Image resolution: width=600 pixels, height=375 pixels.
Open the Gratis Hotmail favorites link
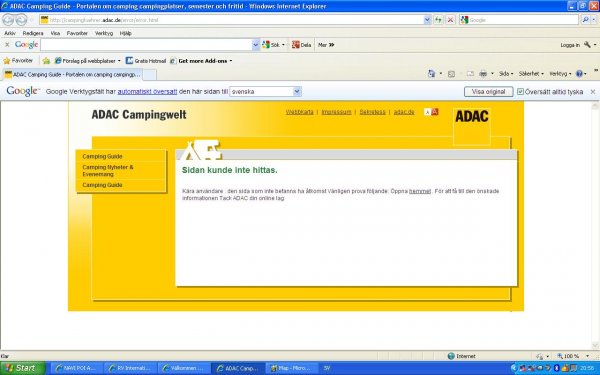[146, 61]
